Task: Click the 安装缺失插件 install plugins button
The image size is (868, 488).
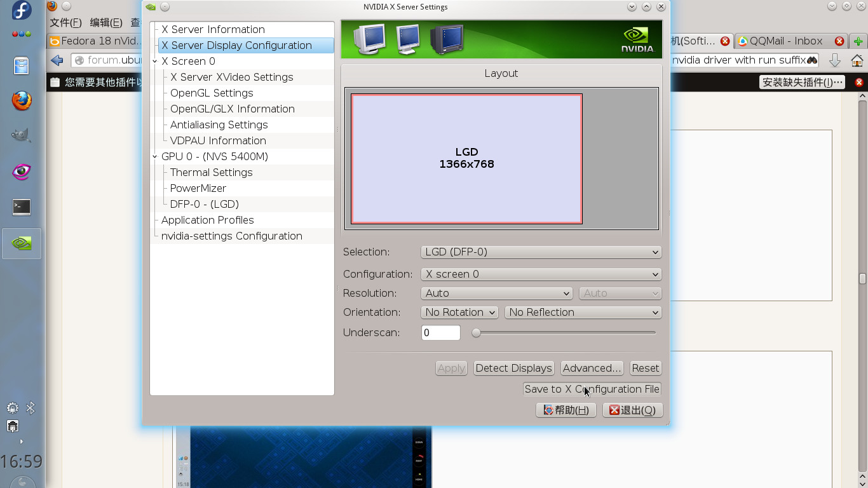Action: tap(803, 83)
